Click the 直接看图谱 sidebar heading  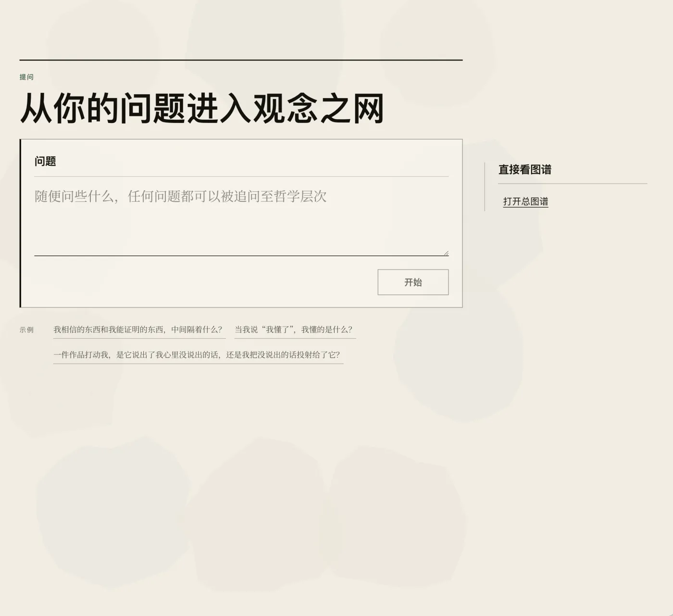click(x=524, y=170)
